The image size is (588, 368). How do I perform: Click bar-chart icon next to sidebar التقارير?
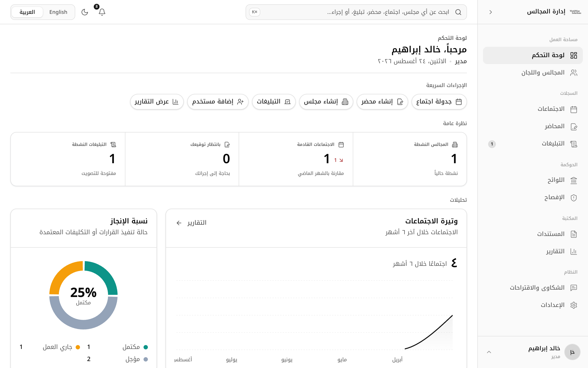(x=574, y=251)
